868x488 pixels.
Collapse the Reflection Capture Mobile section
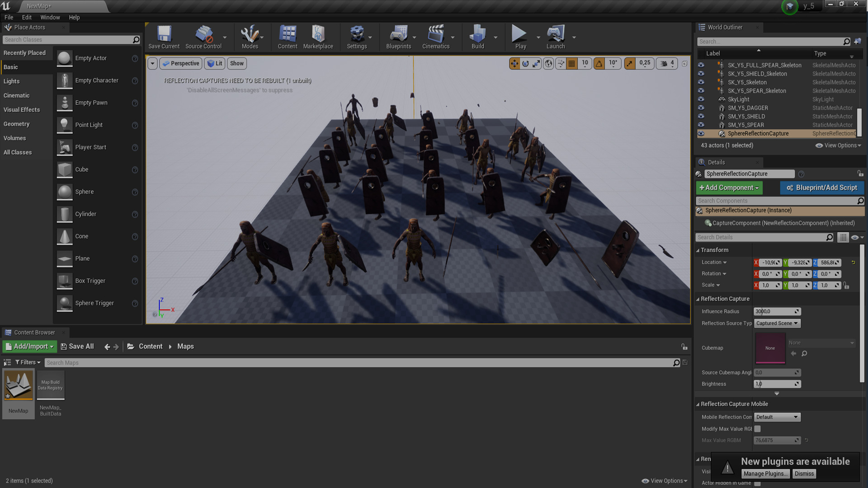698,404
